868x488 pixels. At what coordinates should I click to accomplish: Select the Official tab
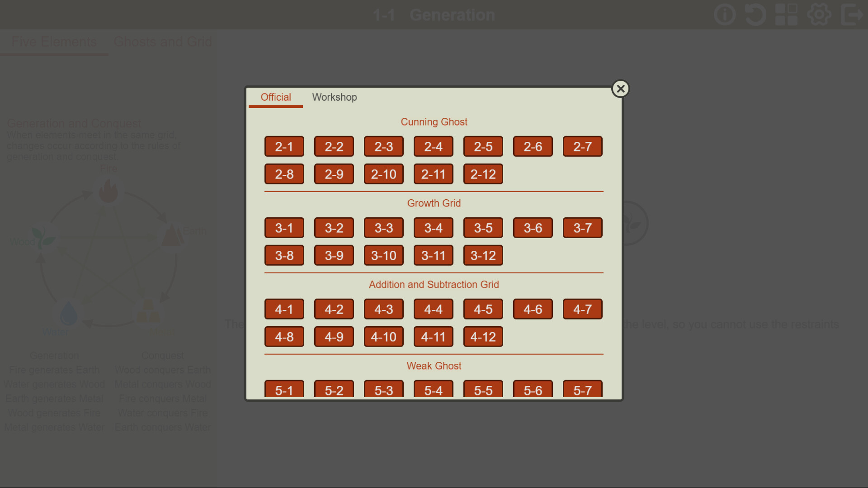pos(275,97)
